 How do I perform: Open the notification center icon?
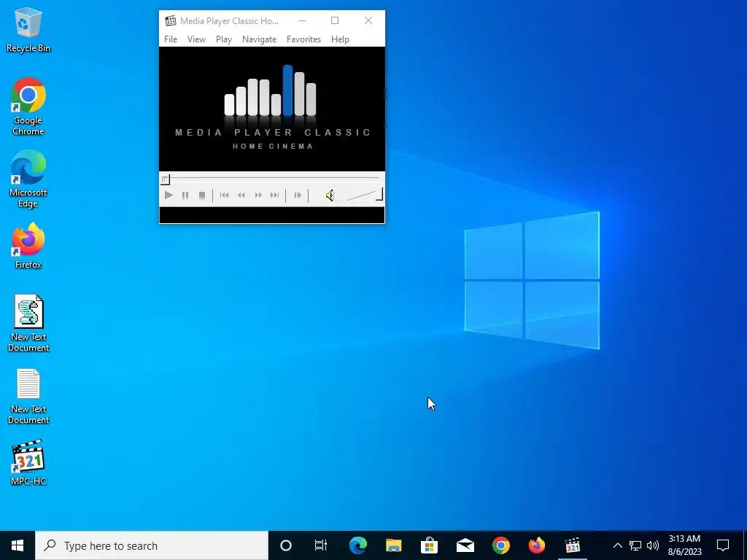pyautogui.click(x=723, y=545)
